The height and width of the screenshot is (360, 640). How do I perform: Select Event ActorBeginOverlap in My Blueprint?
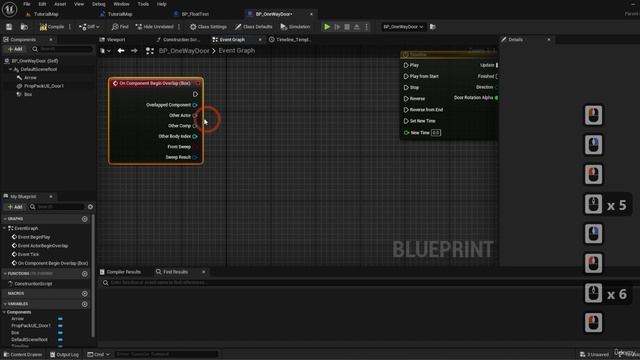click(43, 246)
